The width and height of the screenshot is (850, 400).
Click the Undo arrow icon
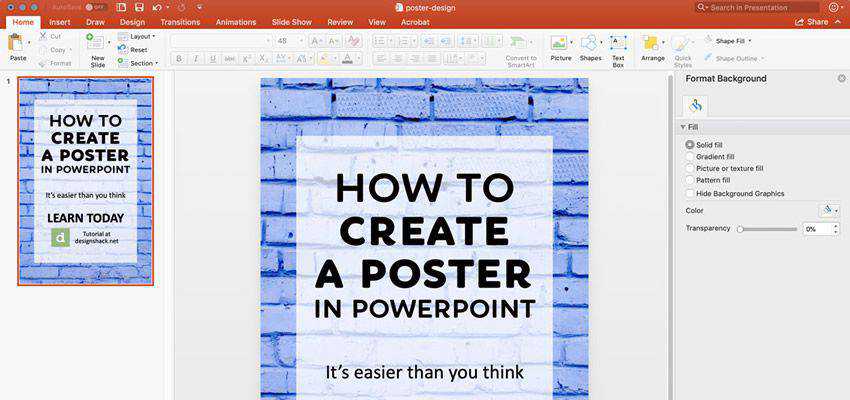pos(157,7)
